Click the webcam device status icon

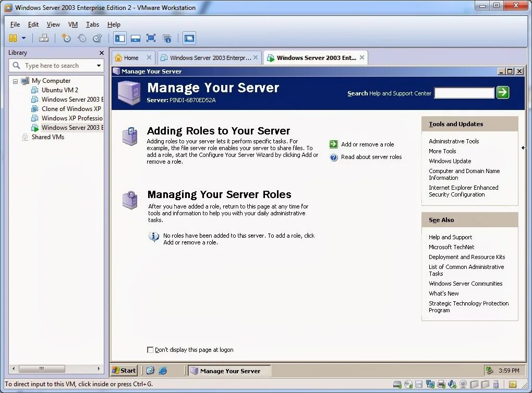pos(463,384)
